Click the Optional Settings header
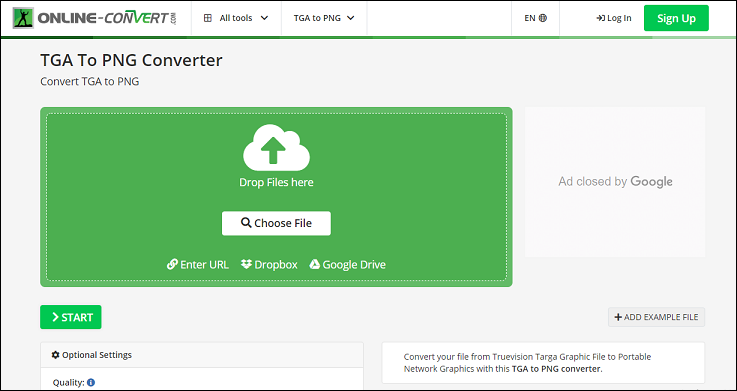The image size is (737, 391). coord(202,355)
